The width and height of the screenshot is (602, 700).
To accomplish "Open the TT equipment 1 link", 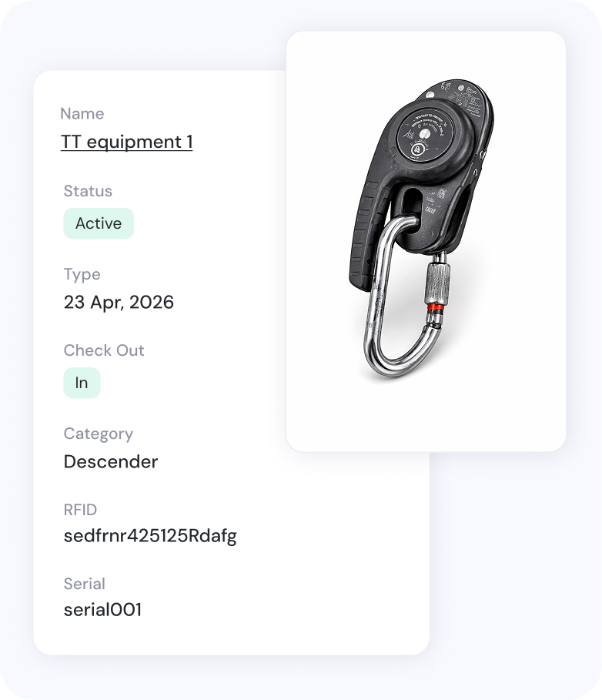I will (127, 142).
